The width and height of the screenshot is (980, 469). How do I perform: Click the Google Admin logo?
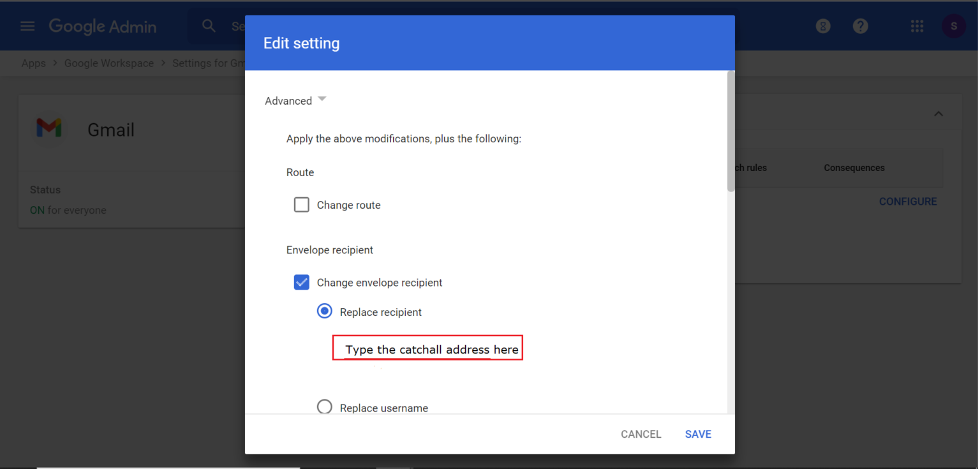[x=103, y=26]
